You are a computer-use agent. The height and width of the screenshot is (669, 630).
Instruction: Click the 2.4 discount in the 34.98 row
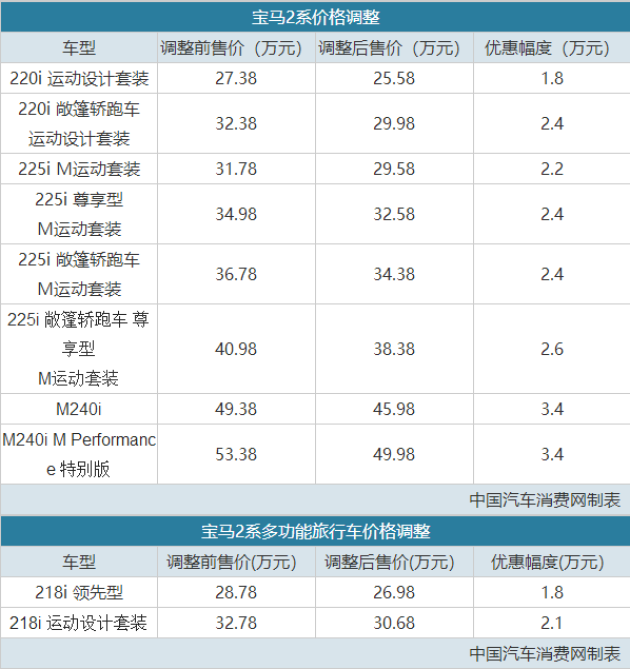552,214
